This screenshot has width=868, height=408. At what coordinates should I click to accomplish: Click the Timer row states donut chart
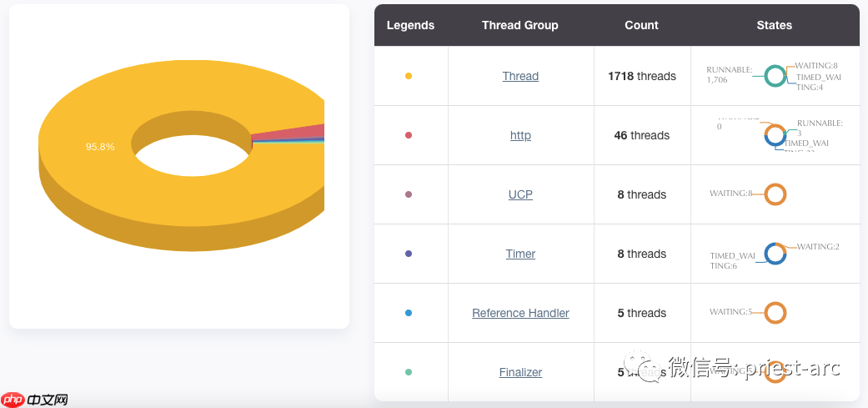tap(775, 254)
